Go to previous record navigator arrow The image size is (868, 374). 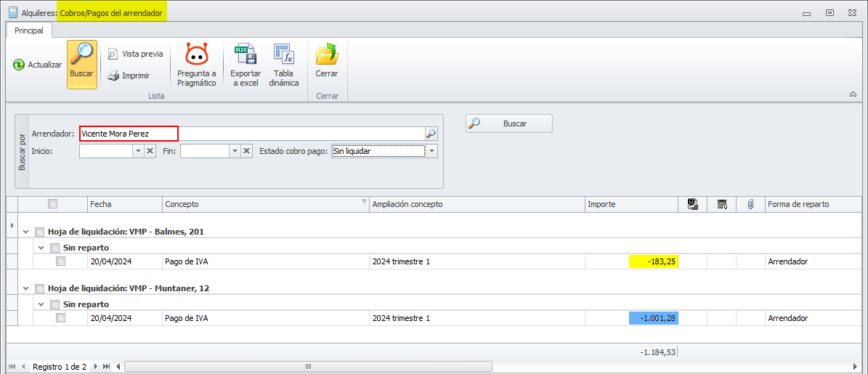[x=23, y=366]
